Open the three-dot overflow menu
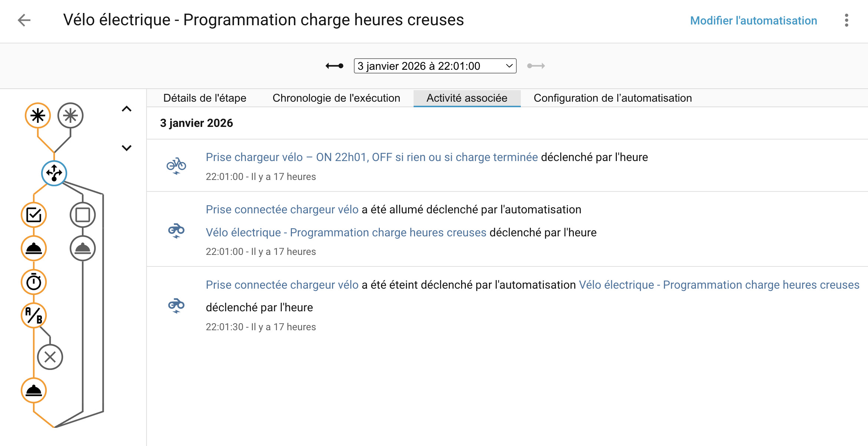The image size is (868, 446). click(846, 20)
